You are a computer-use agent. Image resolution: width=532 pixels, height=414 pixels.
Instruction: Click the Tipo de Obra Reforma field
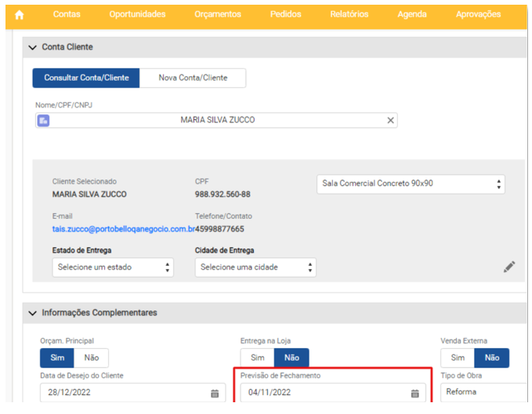(x=482, y=392)
